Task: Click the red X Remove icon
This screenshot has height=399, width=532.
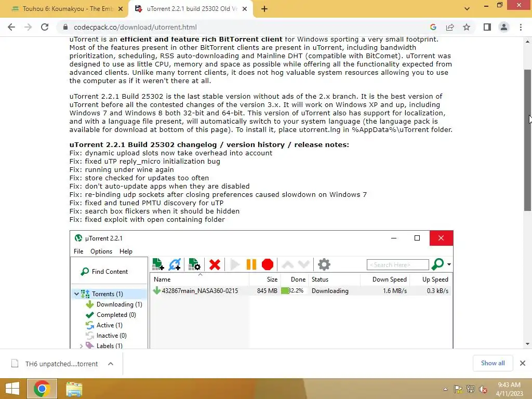Action: (215, 264)
